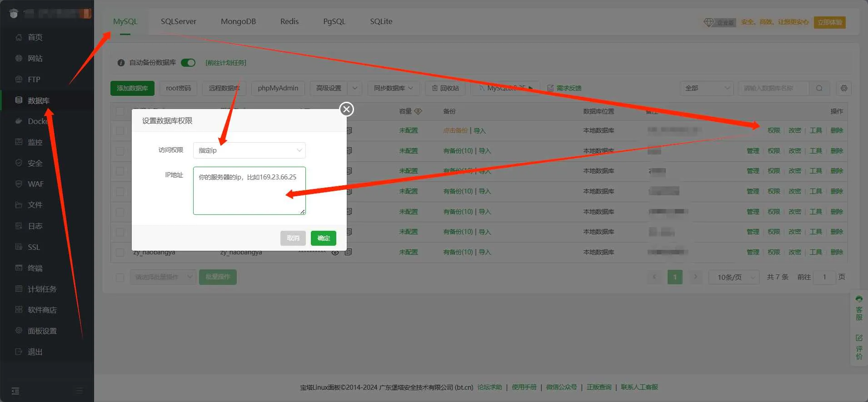The width and height of the screenshot is (868, 402).
Task: Click the 远程数据库 button
Action: [x=224, y=88]
